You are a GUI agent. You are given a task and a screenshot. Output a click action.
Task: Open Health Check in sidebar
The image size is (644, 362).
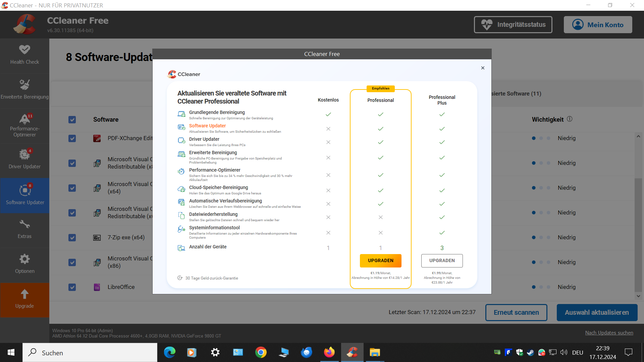point(24,55)
